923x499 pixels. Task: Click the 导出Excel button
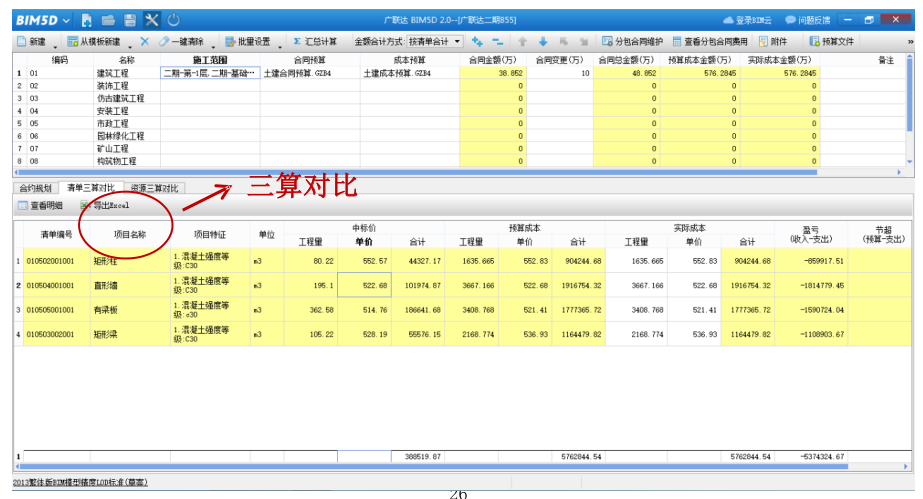(x=105, y=205)
